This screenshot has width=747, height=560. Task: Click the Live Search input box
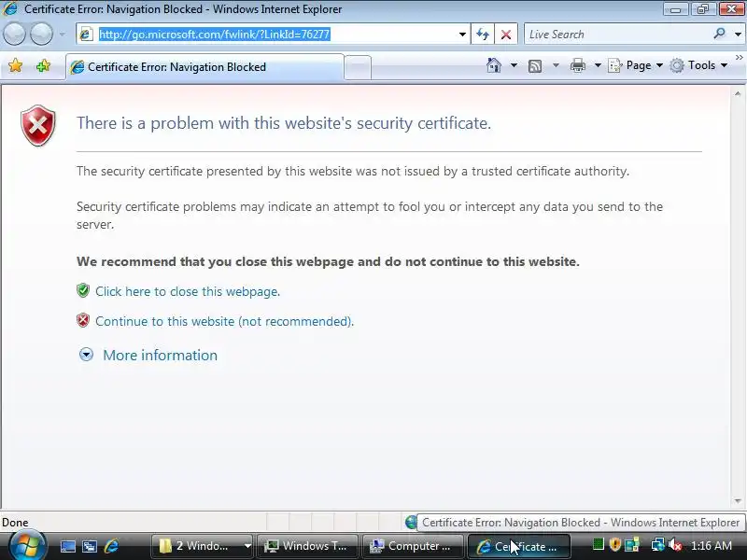coord(617,35)
